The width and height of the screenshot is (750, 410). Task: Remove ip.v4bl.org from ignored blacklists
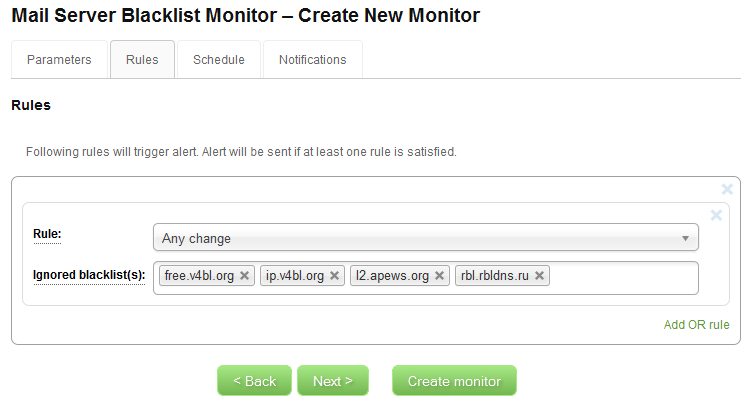pyautogui.click(x=334, y=276)
